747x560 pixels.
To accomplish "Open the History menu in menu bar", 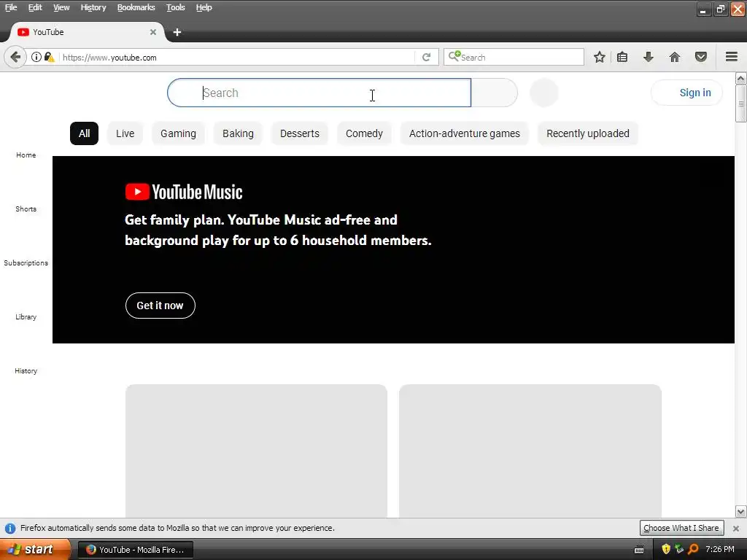I will pos(93,7).
